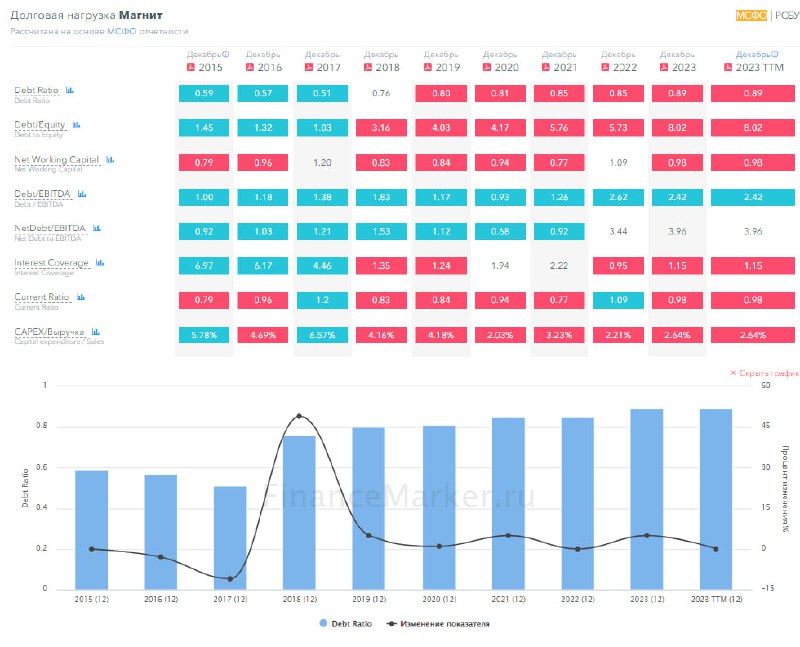Image resolution: width=800 pixels, height=647 pixels.
Task: Select the 2023 TTM (12) chart bar
Action: pyautogui.click(x=716, y=499)
